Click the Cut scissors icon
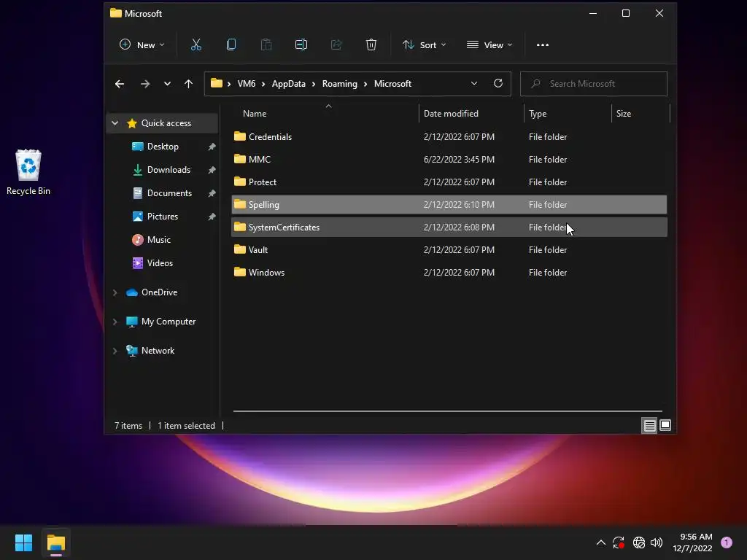Viewport: 747px width, 560px height. point(196,44)
